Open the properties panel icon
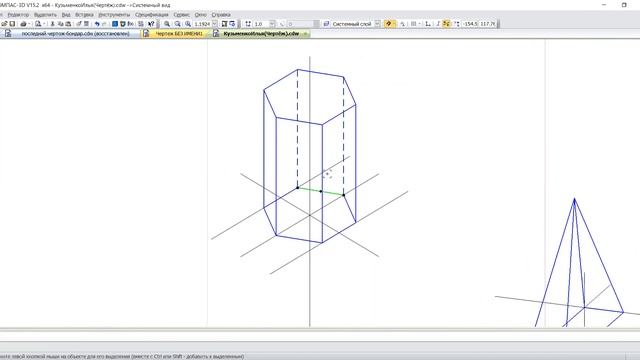The width and height of the screenshot is (640, 360). 86,24
